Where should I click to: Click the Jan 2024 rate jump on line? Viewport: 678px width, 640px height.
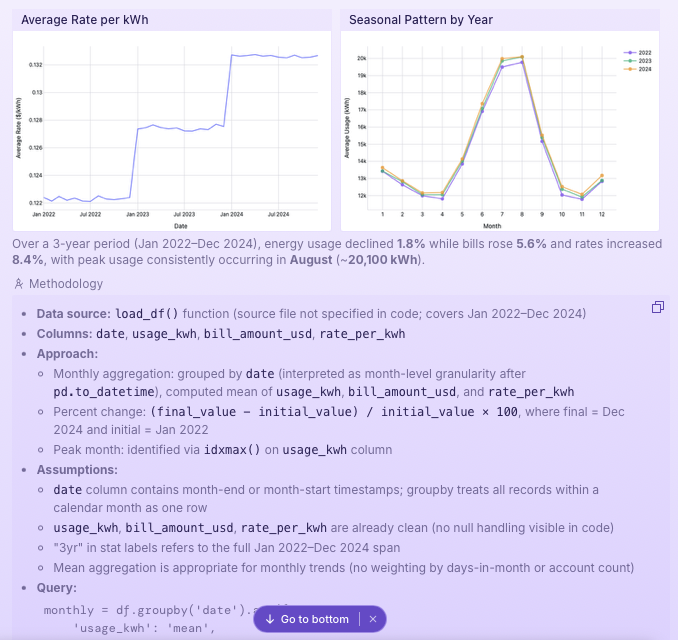coord(228,91)
